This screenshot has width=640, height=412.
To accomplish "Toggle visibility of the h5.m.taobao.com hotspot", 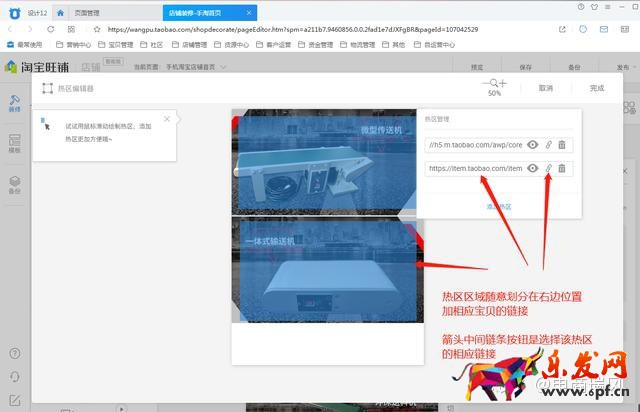I will (x=533, y=144).
